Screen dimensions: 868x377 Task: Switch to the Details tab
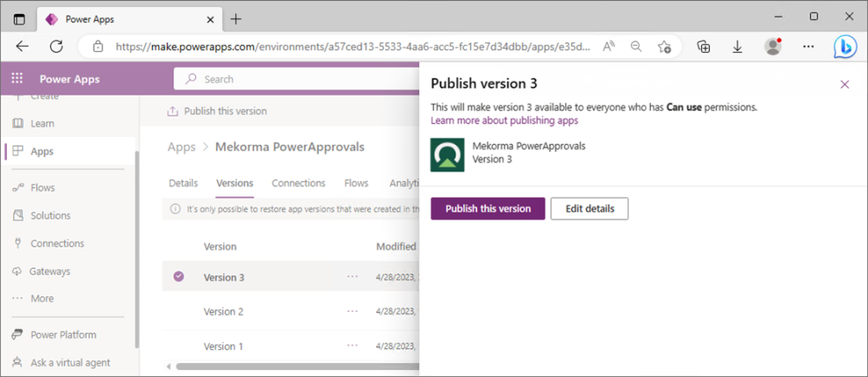click(183, 183)
